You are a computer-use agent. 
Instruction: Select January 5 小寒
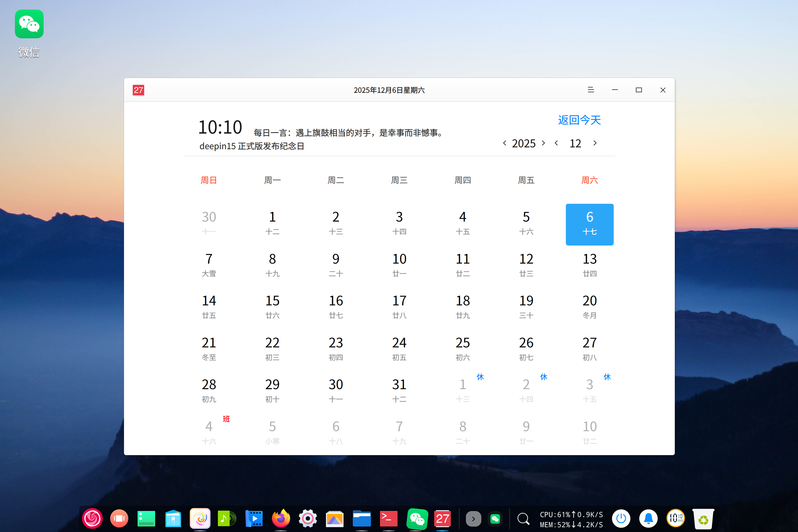tap(272, 432)
